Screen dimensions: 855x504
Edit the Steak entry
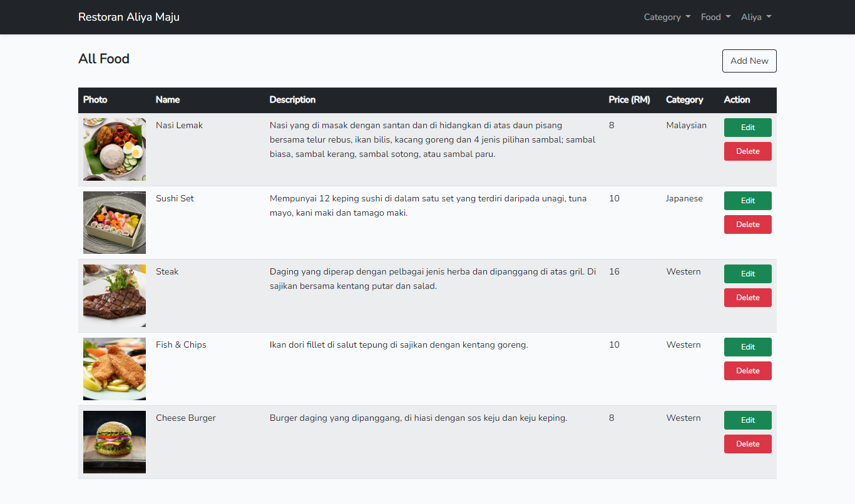pos(748,274)
